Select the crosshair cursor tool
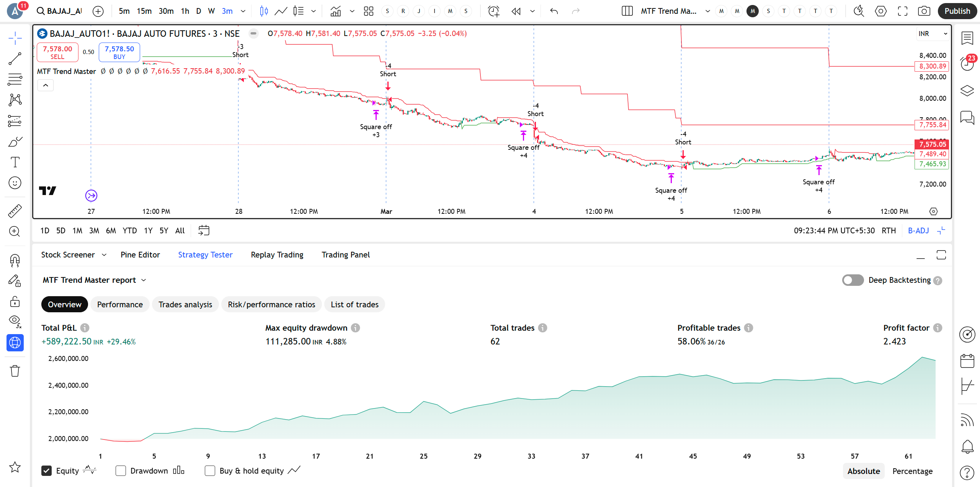This screenshot has width=980, height=487. point(15,38)
